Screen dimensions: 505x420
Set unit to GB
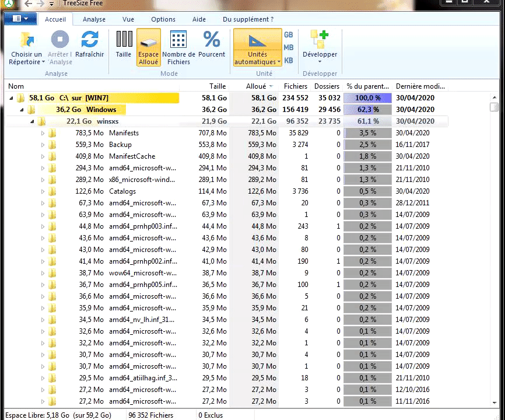pos(289,35)
